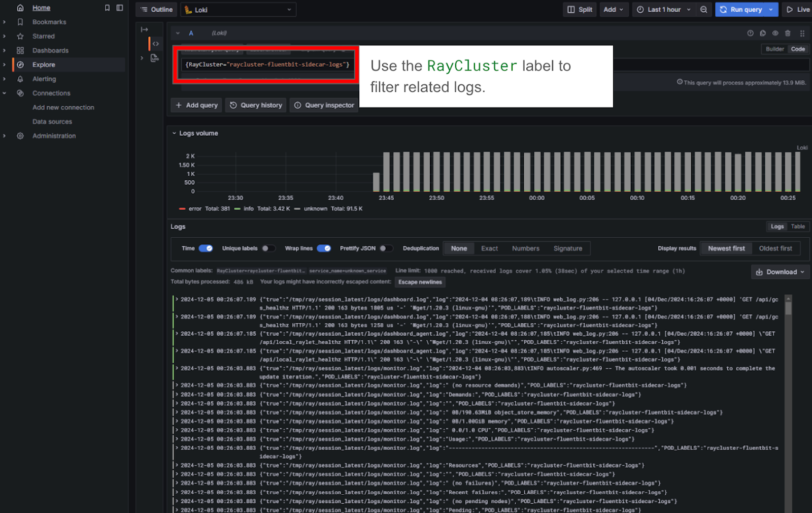812x513 pixels.
Task: Open the Last 1 hour time picker
Action: pyautogui.click(x=663, y=10)
